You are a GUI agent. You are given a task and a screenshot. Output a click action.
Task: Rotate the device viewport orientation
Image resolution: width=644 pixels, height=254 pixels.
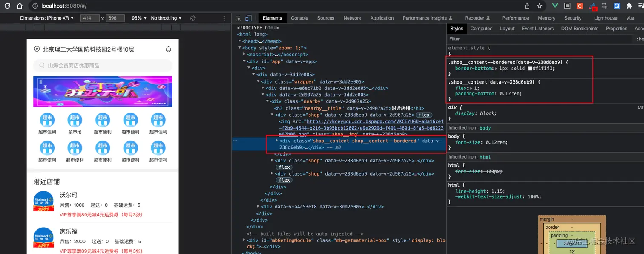(193, 18)
